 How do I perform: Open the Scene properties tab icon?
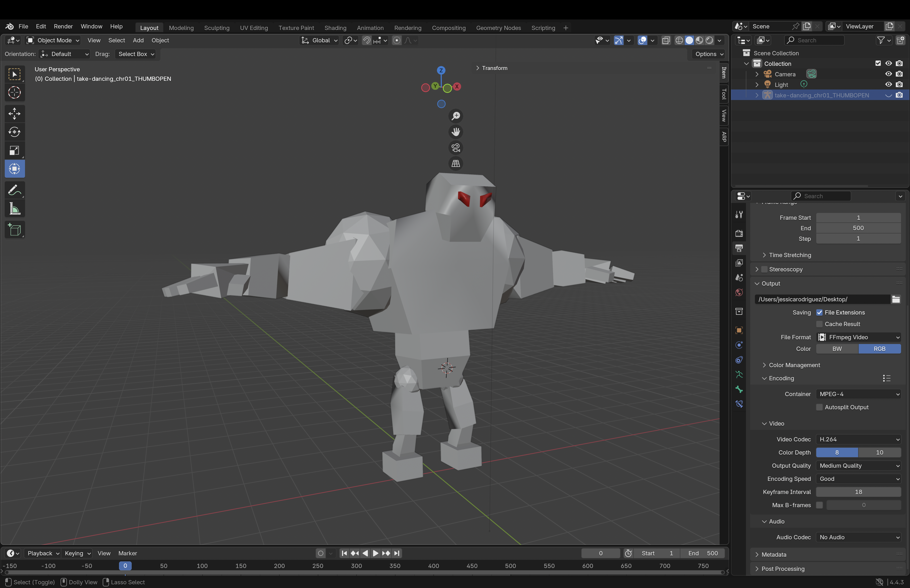coord(739,278)
